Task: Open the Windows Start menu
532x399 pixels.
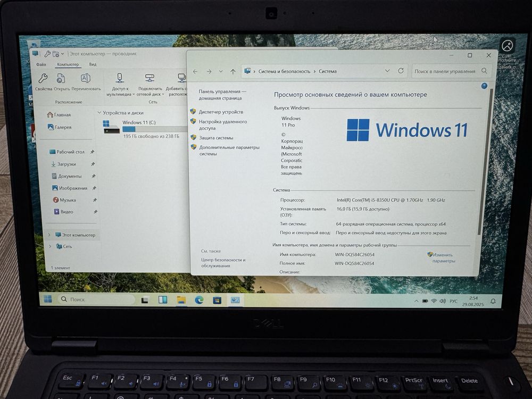Action: coord(48,298)
